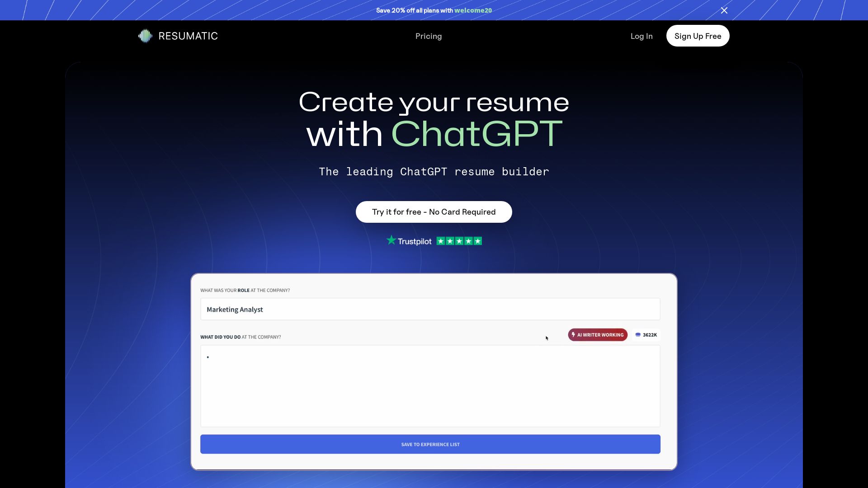Click the Sign Up Free button
This screenshot has height=488, width=868.
(698, 36)
